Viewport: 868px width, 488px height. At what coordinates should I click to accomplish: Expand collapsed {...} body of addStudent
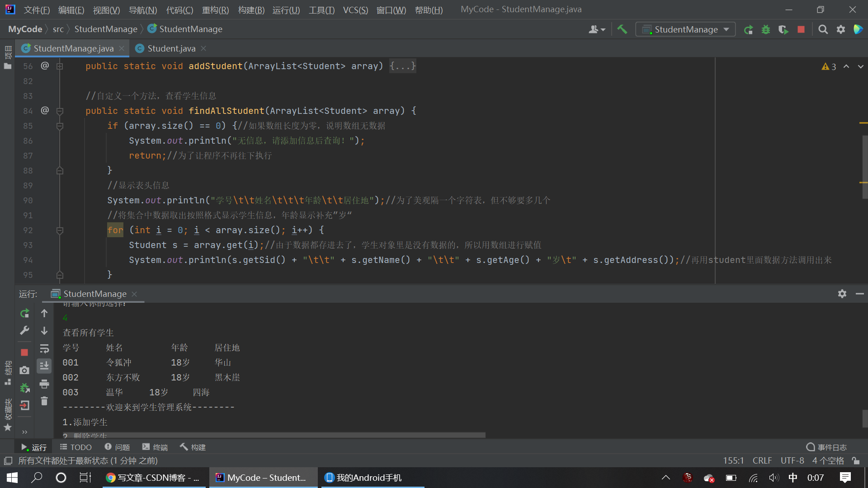[402, 66]
